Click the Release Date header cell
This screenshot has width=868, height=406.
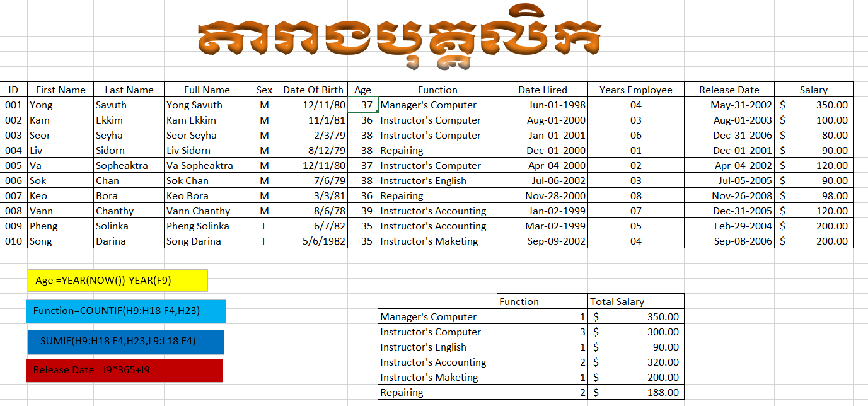[x=729, y=90]
